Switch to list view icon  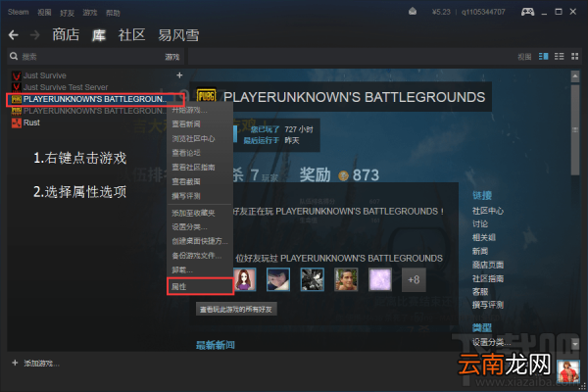560,57
